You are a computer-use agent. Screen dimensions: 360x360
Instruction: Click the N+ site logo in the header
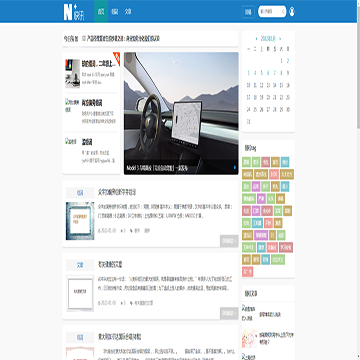[74, 12]
